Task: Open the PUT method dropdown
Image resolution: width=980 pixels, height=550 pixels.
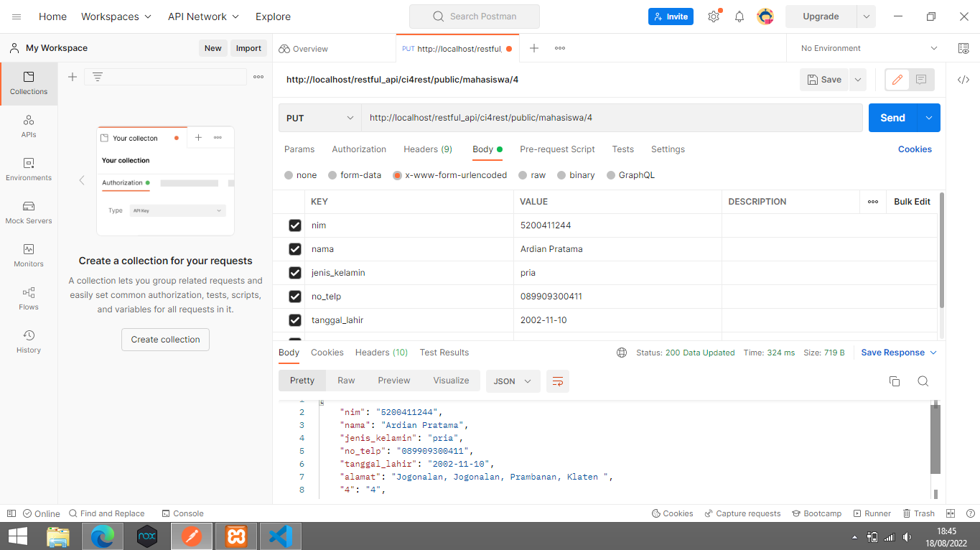Action: pyautogui.click(x=319, y=118)
